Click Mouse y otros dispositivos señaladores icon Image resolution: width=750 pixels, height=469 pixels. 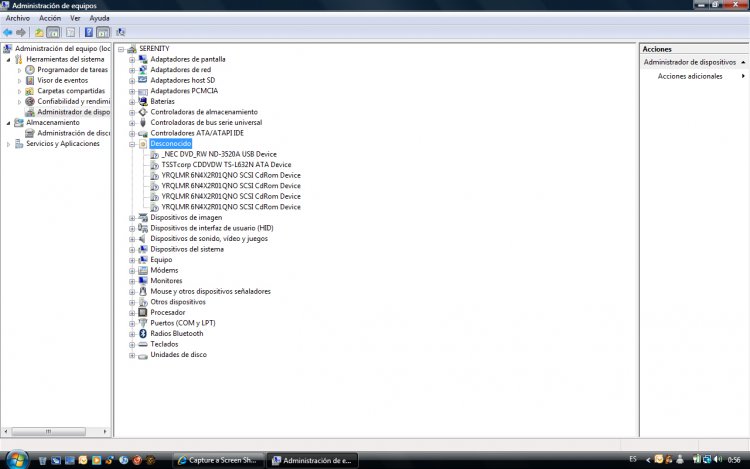(x=143, y=291)
